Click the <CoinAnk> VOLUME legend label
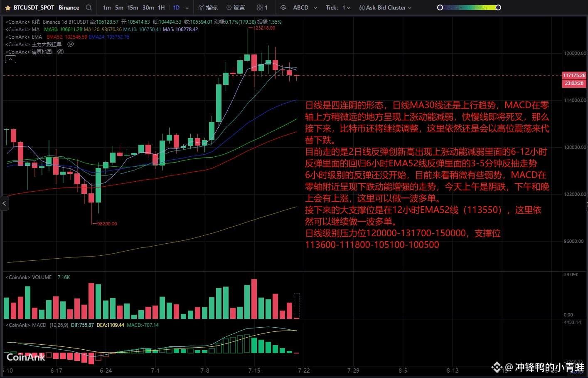Image resolution: width=588 pixels, height=378 pixels. [28, 277]
